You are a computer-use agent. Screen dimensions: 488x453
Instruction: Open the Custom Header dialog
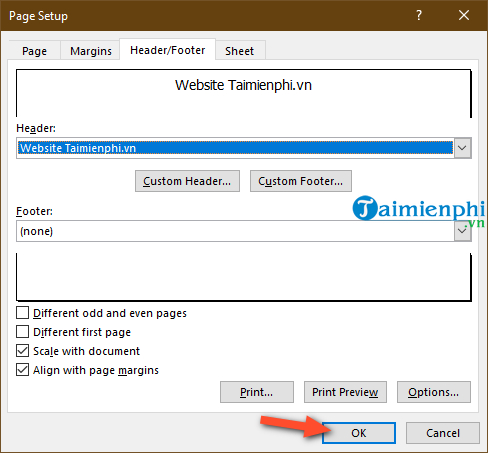187,181
